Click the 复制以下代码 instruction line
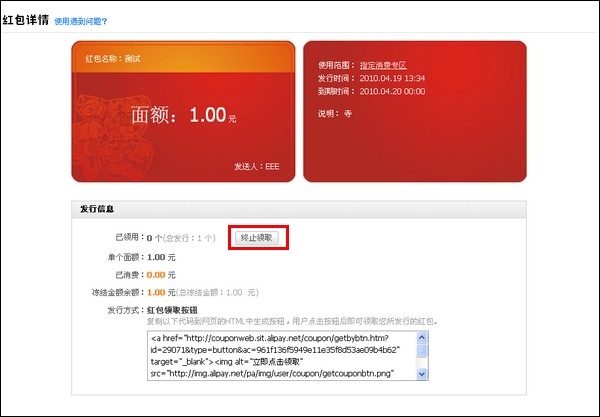 click(292, 321)
